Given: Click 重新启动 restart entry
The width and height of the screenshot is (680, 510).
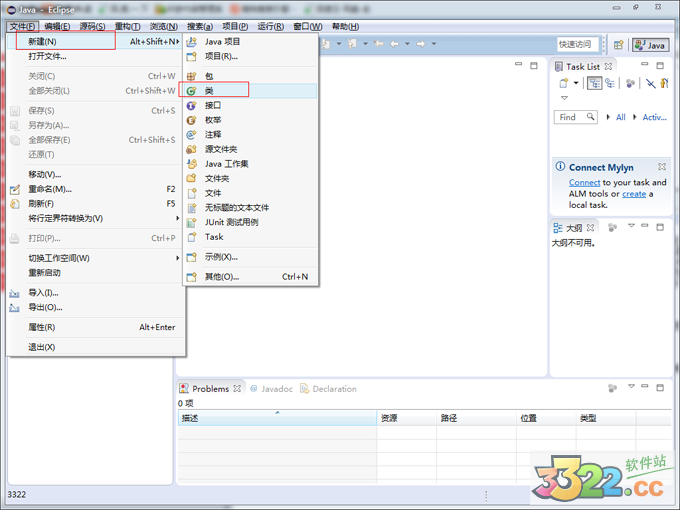Looking at the screenshot, I should 95,273.
